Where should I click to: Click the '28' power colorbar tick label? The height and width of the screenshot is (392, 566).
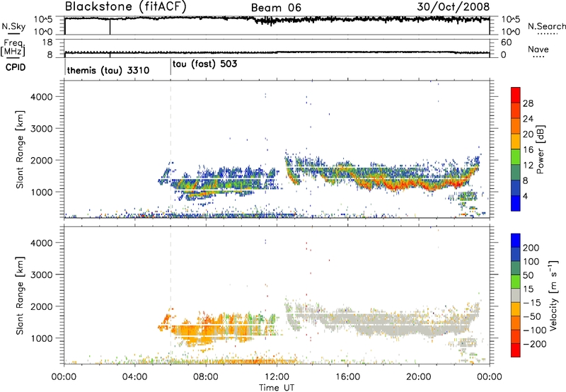[x=528, y=103]
